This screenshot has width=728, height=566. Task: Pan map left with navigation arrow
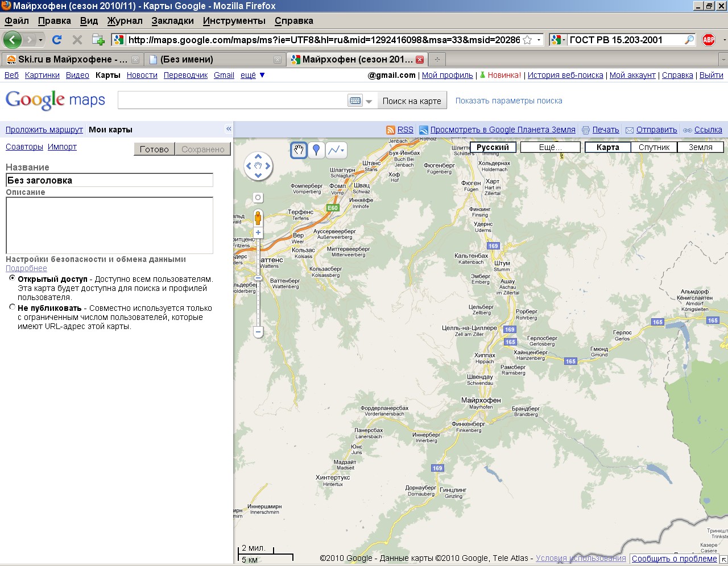coord(249,166)
